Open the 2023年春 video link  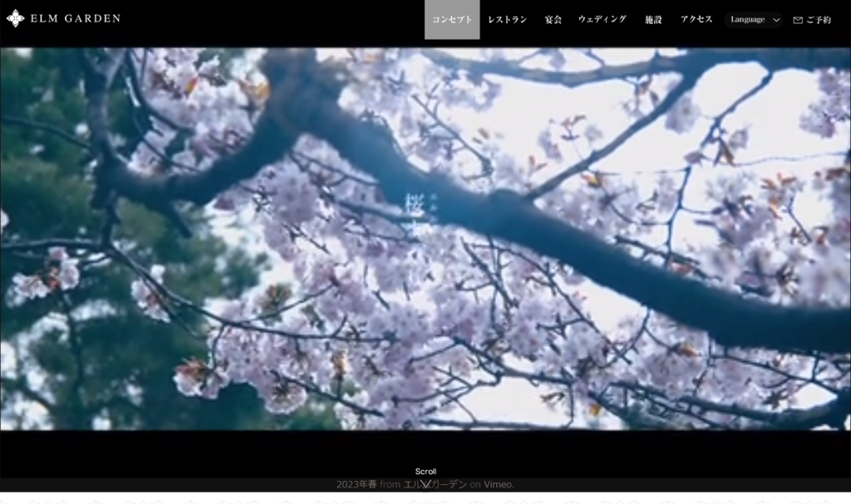click(x=357, y=485)
